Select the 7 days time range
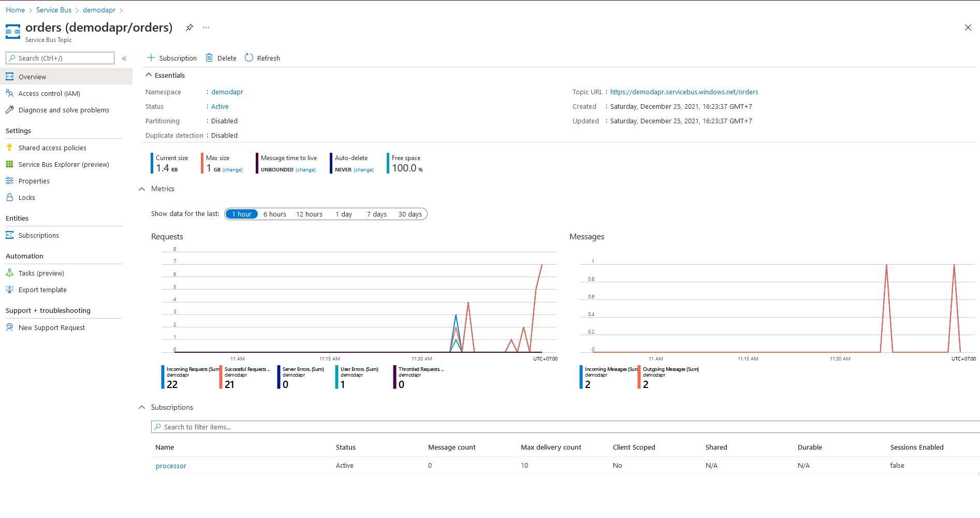 pyautogui.click(x=377, y=214)
